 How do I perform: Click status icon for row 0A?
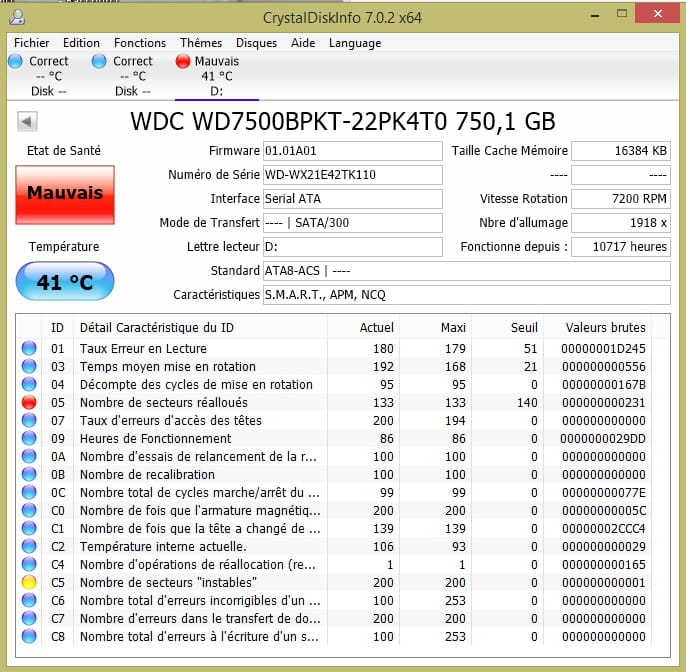(x=29, y=456)
